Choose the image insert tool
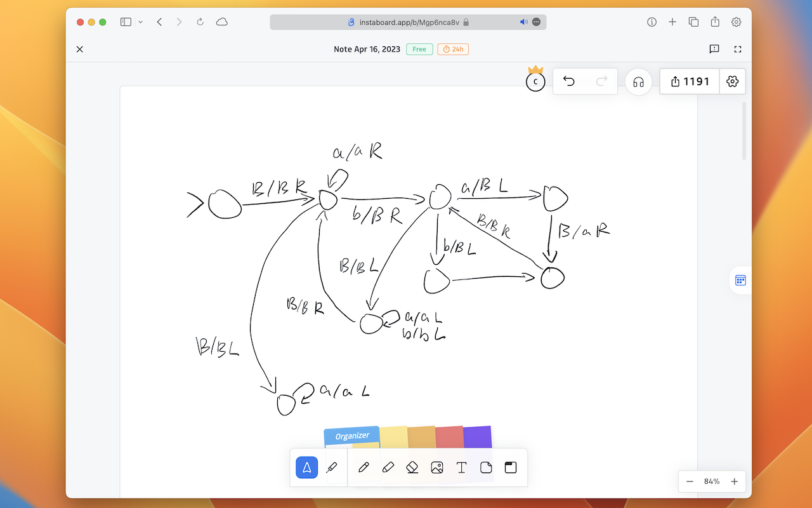Viewport: 812px width, 508px height. [x=436, y=467]
